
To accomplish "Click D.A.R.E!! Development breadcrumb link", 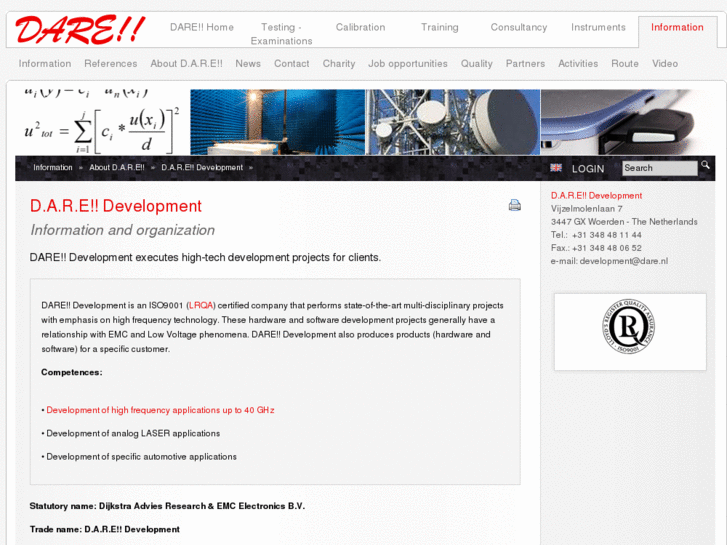I will (202, 167).
